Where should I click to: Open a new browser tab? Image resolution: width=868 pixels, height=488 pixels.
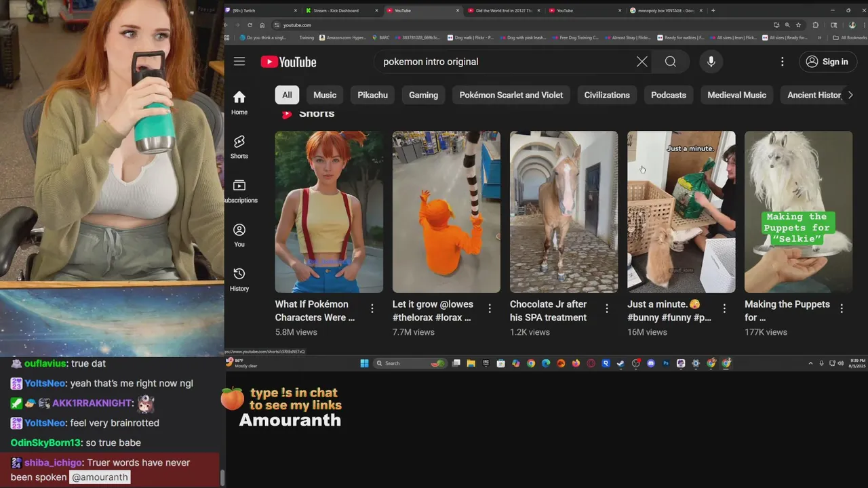coord(713,10)
